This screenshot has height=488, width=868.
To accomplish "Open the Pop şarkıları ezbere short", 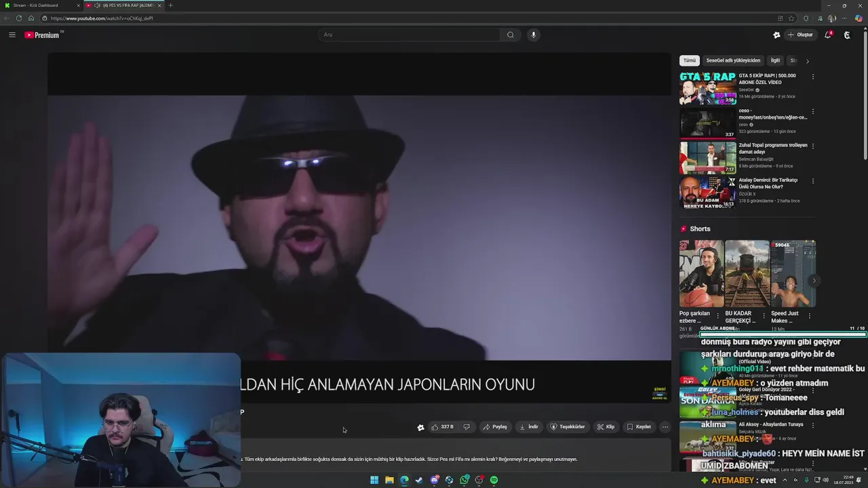I will tap(701, 274).
